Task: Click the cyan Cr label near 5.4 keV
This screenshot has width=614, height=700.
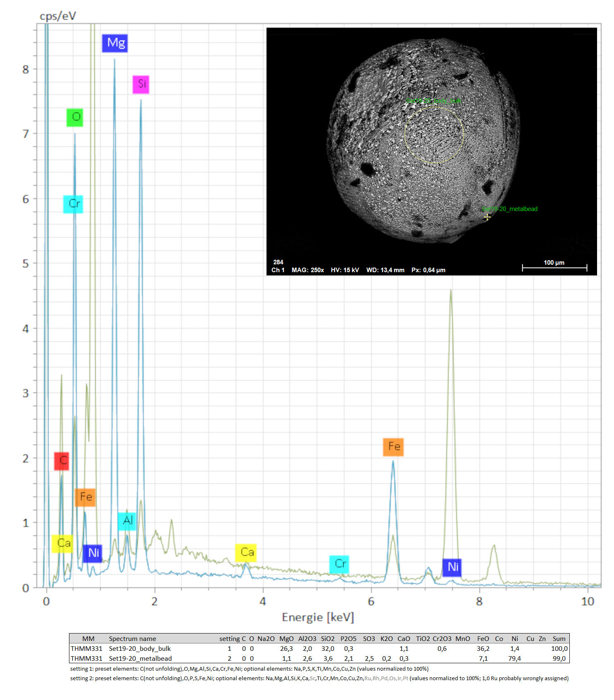Action: [x=339, y=564]
